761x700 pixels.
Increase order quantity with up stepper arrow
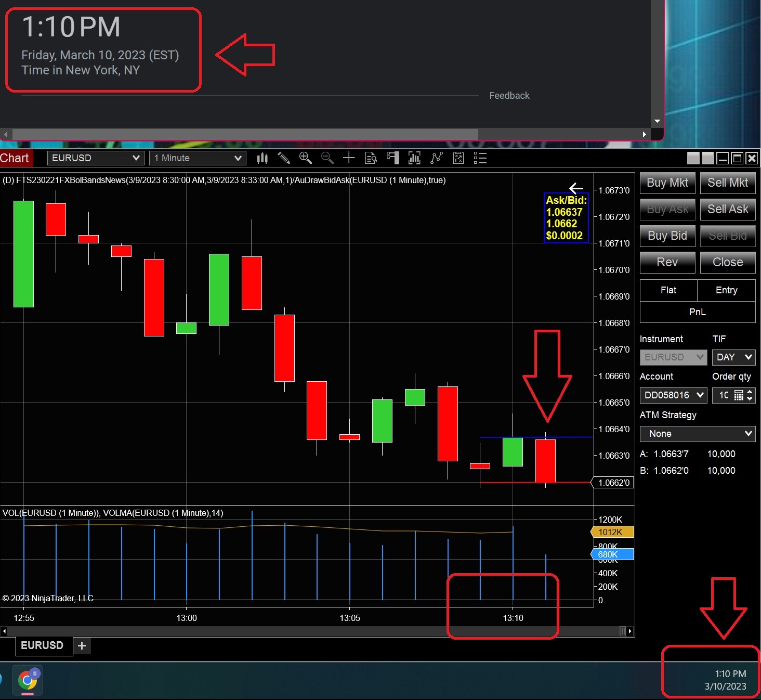(750, 392)
